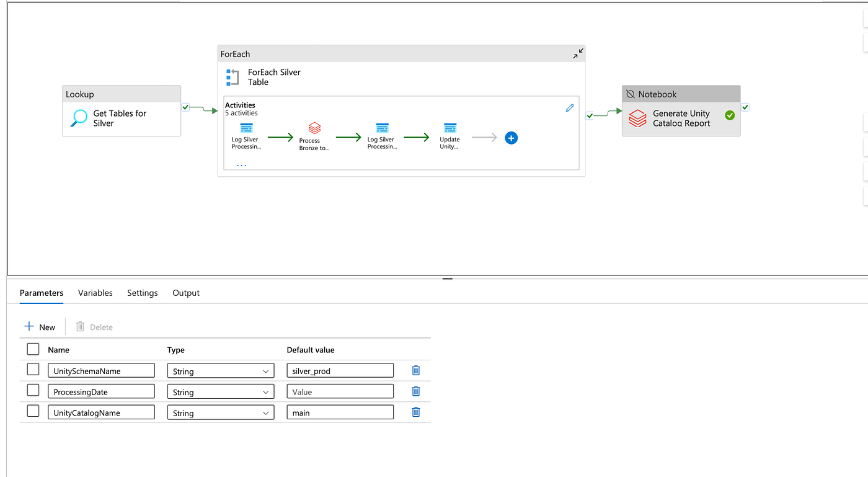The image size is (868, 477).
Task: Click the empty ProcessingDate default value field
Action: (x=340, y=391)
